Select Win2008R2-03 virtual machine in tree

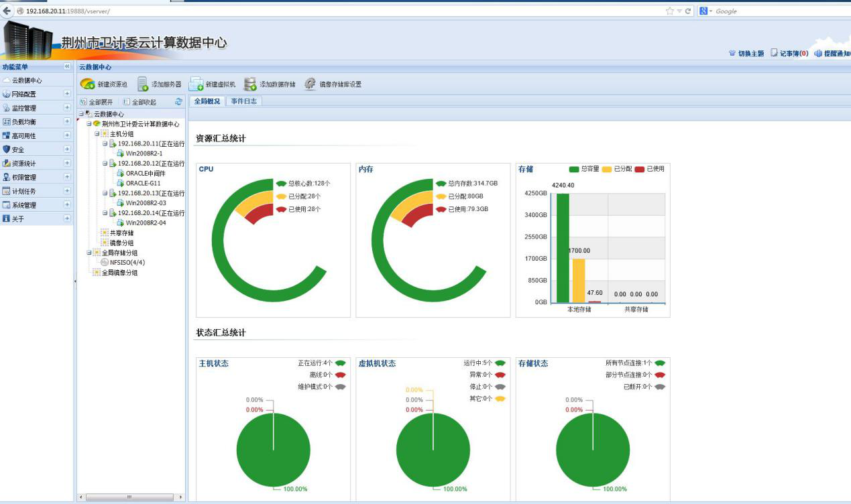pos(146,203)
